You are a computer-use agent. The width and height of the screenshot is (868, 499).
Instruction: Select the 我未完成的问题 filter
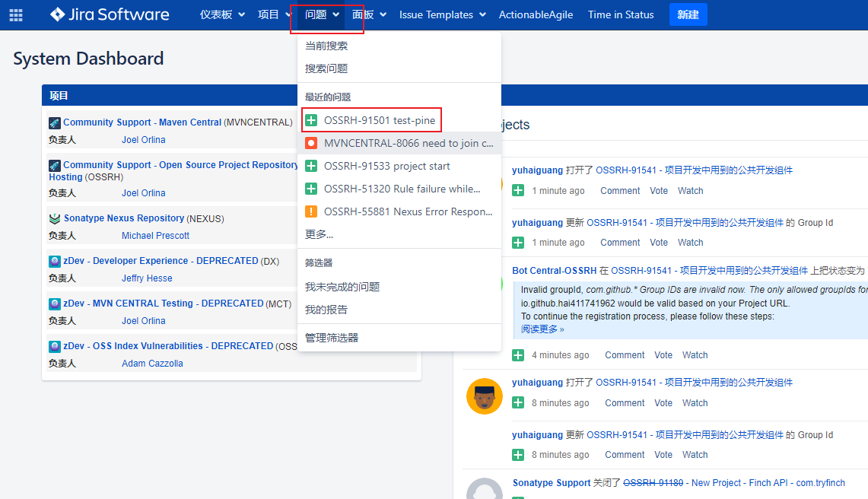coord(399,287)
